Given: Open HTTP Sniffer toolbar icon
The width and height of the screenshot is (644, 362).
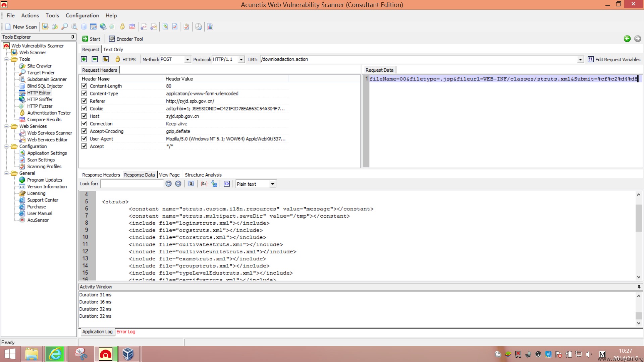Looking at the screenshot, I should (x=103, y=26).
